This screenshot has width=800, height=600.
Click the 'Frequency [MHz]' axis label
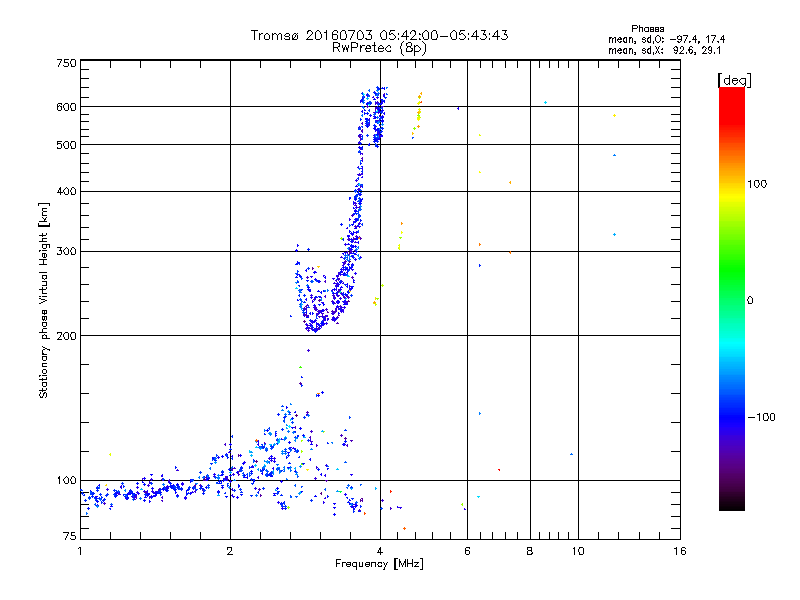(x=379, y=564)
